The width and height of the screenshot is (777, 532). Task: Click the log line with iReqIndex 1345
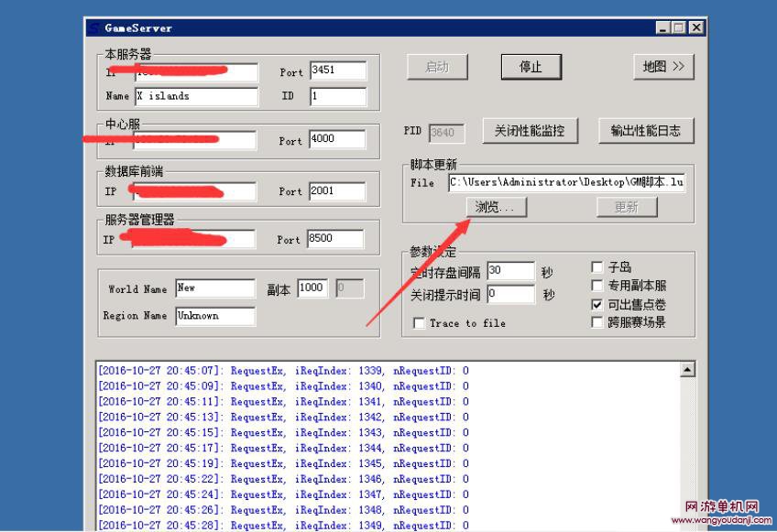[x=283, y=463]
